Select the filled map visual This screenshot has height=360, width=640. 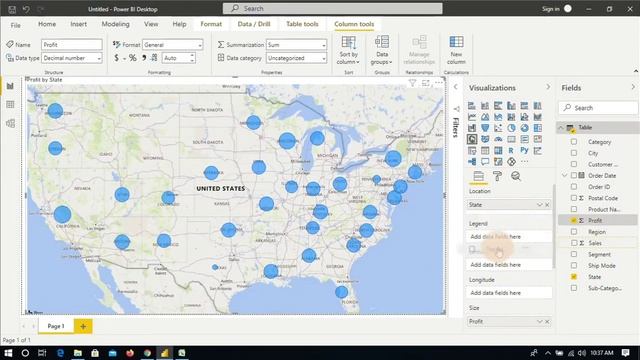485,140
